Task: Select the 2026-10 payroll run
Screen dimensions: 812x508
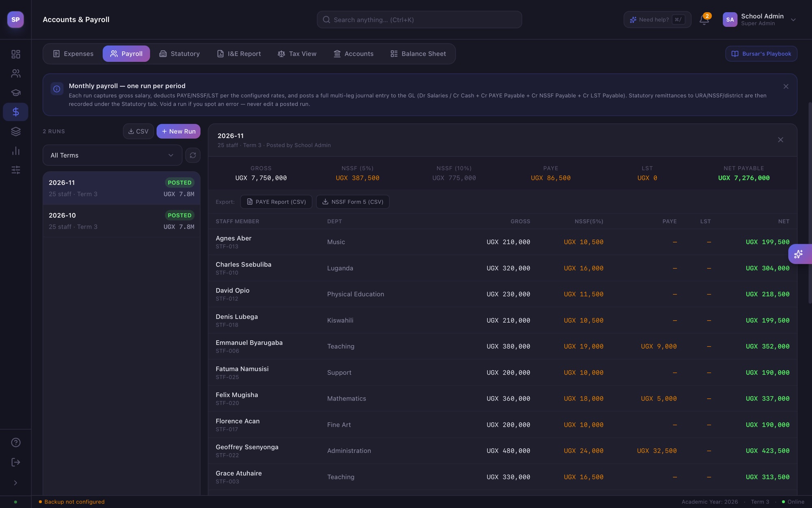Action: click(121, 221)
